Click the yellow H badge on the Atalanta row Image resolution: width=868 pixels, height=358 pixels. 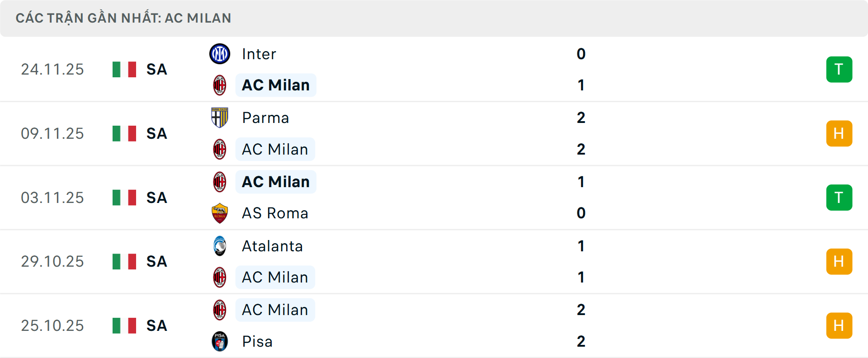(x=839, y=261)
